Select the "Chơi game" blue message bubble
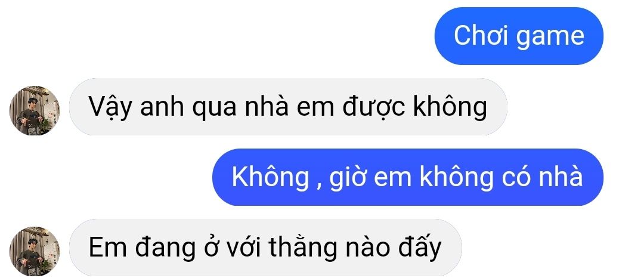Viewport: 644px width, 278px height. [x=519, y=36]
